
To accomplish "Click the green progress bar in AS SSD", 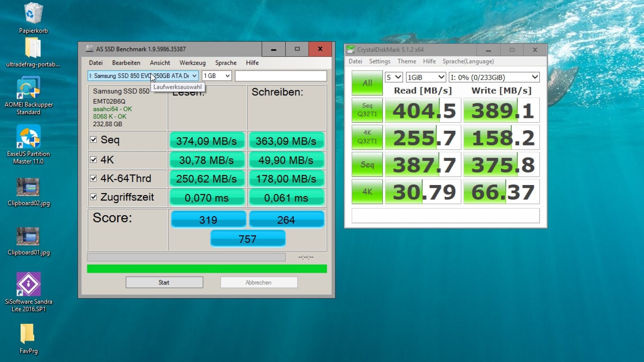I will click(207, 269).
